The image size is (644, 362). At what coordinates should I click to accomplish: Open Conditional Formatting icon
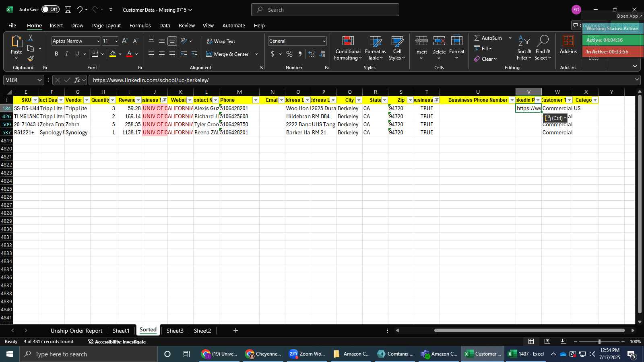(x=348, y=41)
